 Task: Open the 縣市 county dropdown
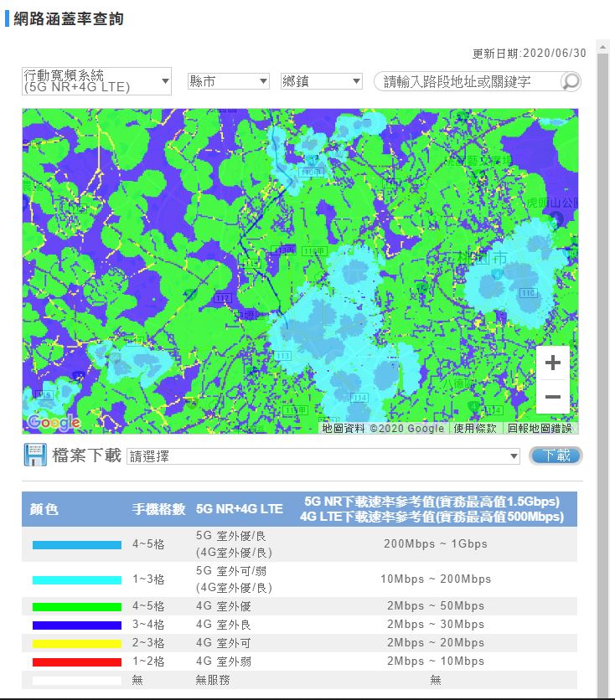click(228, 81)
